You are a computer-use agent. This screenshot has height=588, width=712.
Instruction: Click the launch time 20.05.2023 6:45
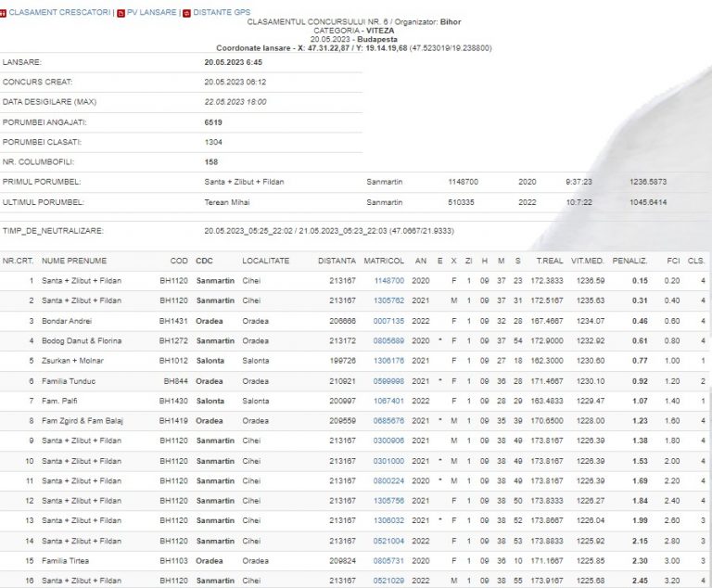coord(234,63)
